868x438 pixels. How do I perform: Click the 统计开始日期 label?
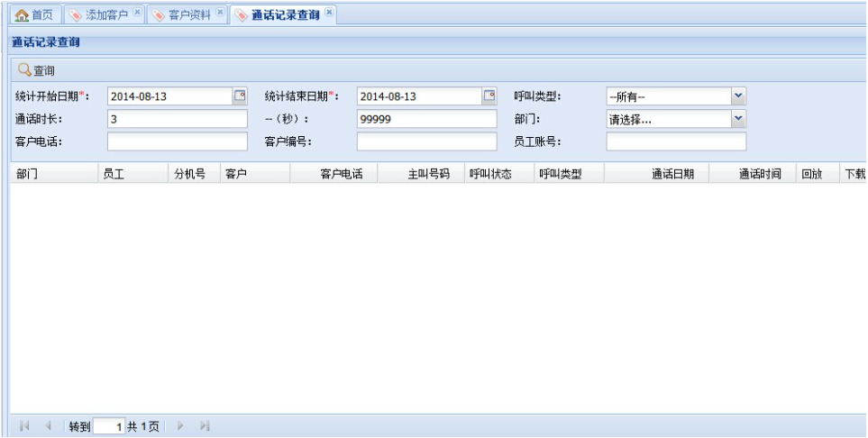[52, 96]
